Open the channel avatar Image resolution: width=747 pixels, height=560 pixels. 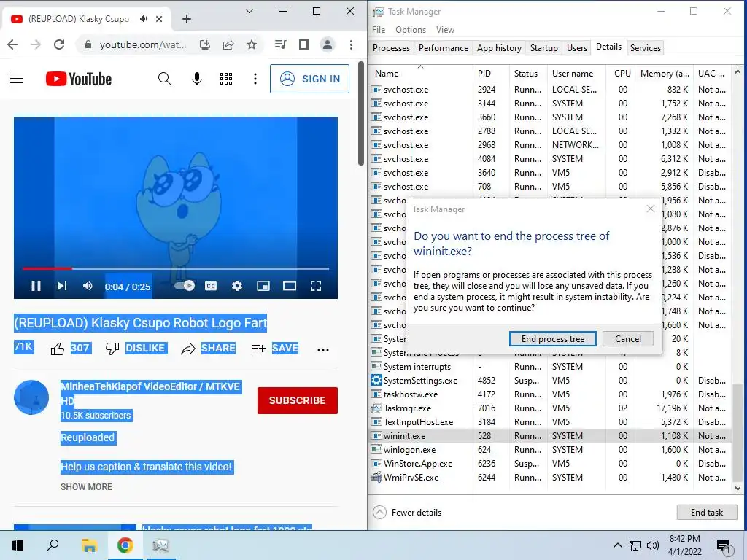[31, 397]
